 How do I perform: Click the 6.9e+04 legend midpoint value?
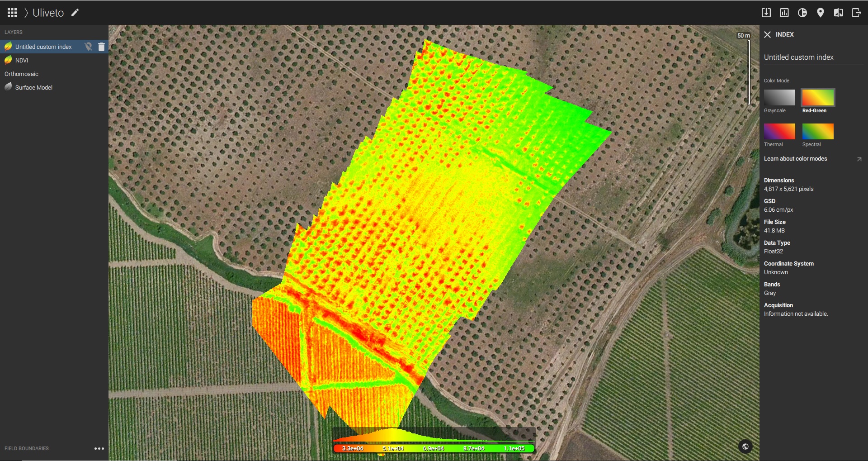click(x=434, y=448)
